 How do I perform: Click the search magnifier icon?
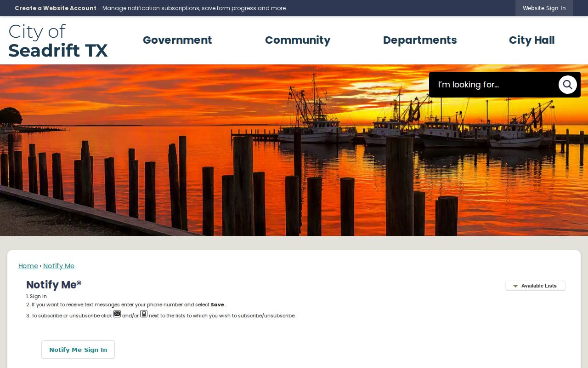coord(567,85)
